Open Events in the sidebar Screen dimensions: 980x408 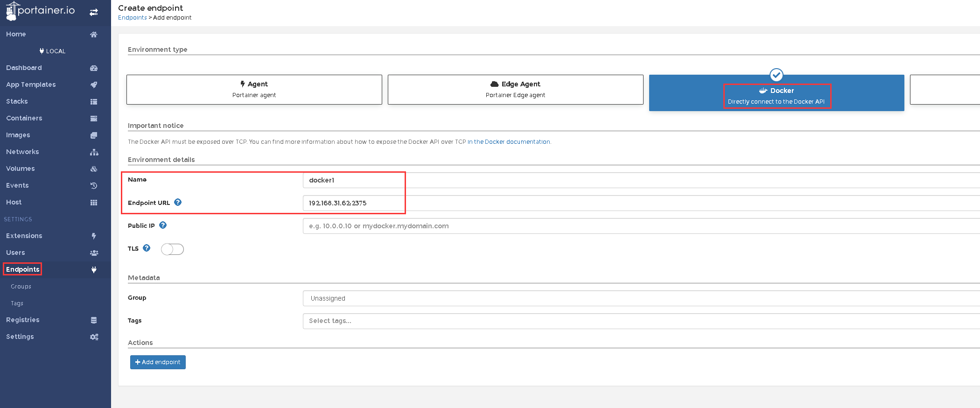coord(17,185)
